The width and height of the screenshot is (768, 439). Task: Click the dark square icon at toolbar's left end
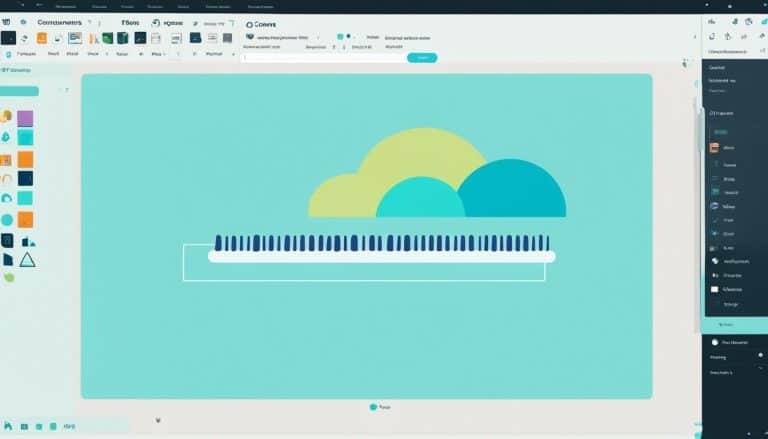coord(8,38)
